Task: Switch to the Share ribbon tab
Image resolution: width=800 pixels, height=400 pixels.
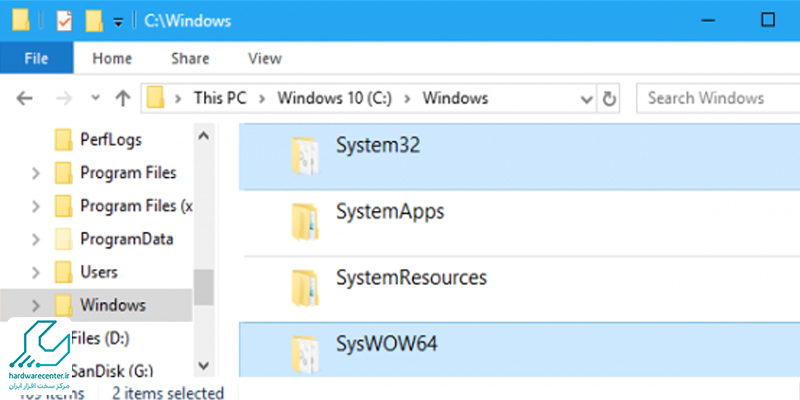Action: (190, 59)
